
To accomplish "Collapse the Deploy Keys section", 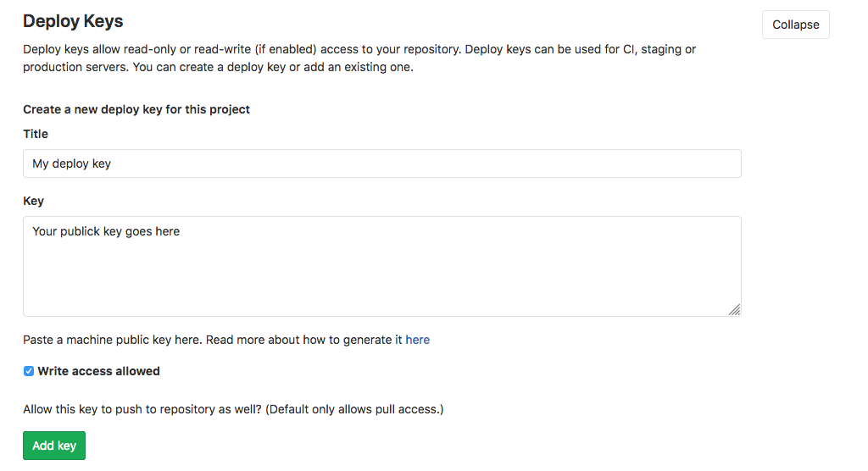I will tap(795, 25).
